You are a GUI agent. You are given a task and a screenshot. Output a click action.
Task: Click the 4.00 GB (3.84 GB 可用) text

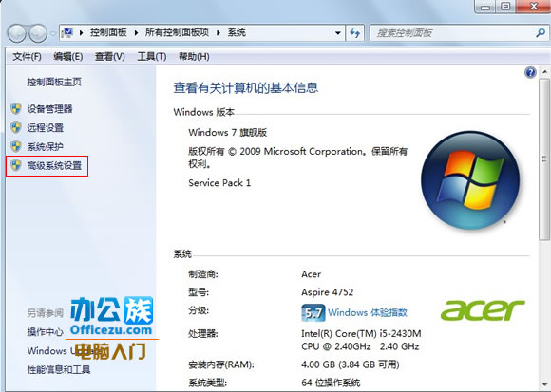pyautogui.click(x=350, y=364)
